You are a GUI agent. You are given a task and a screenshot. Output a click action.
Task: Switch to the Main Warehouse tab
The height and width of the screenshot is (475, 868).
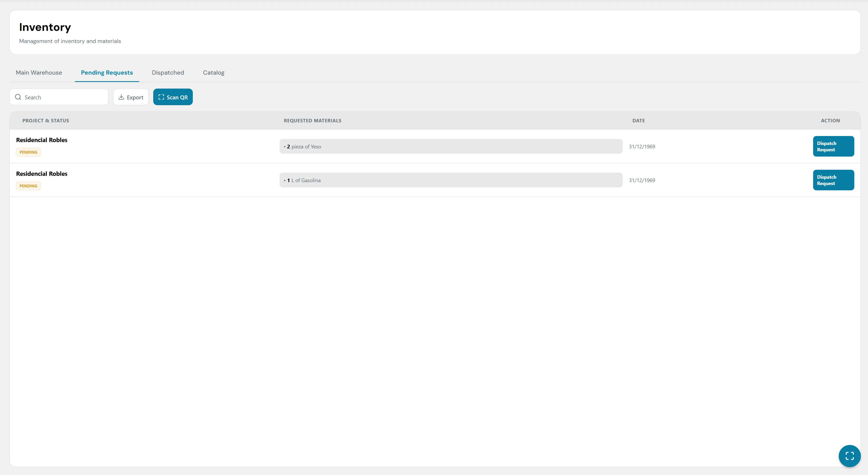[x=39, y=72]
